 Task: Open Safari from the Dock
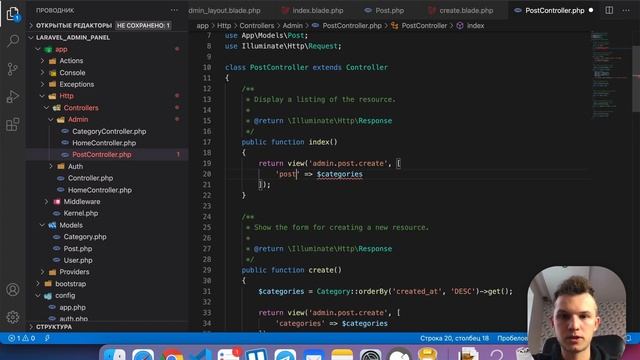pyautogui.click(x=143, y=355)
